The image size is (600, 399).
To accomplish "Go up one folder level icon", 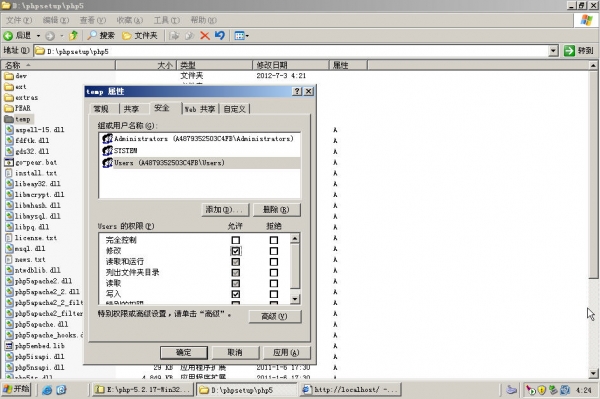I will click(73, 36).
